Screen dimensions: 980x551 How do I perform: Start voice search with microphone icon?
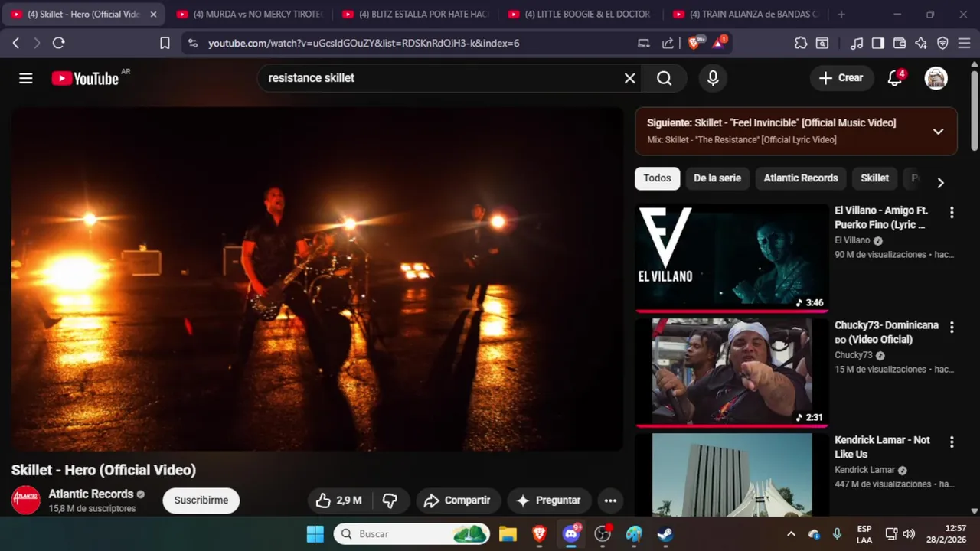pyautogui.click(x=713, y=78)
